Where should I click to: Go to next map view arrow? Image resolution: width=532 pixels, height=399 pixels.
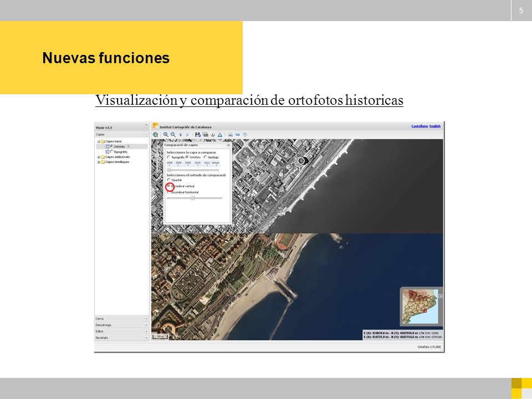point(187,135)
